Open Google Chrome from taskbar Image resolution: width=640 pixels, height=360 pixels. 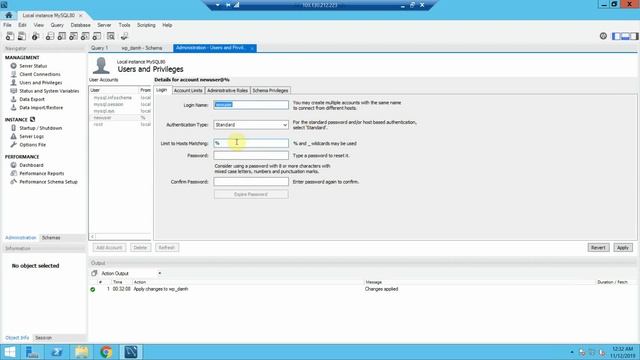pos(106,352)
